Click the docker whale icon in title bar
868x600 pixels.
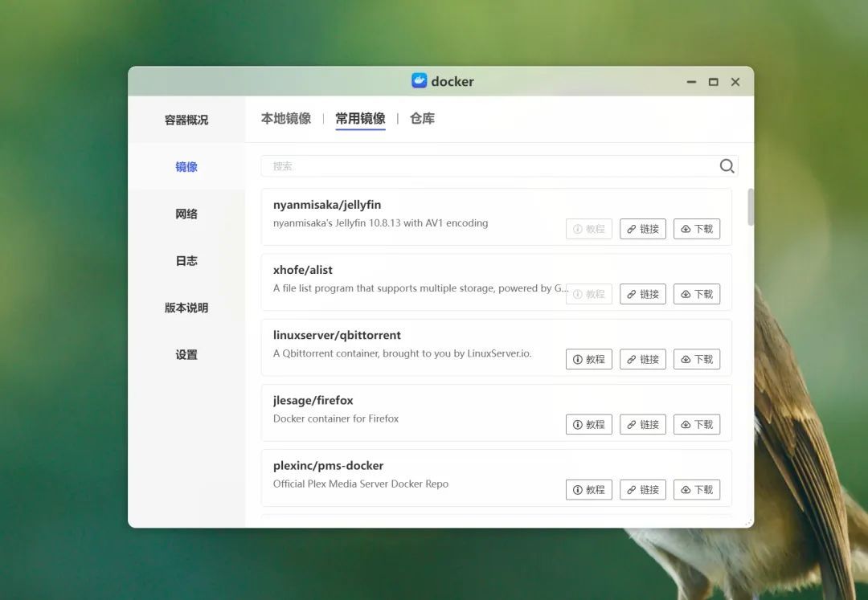pos(419,81)
